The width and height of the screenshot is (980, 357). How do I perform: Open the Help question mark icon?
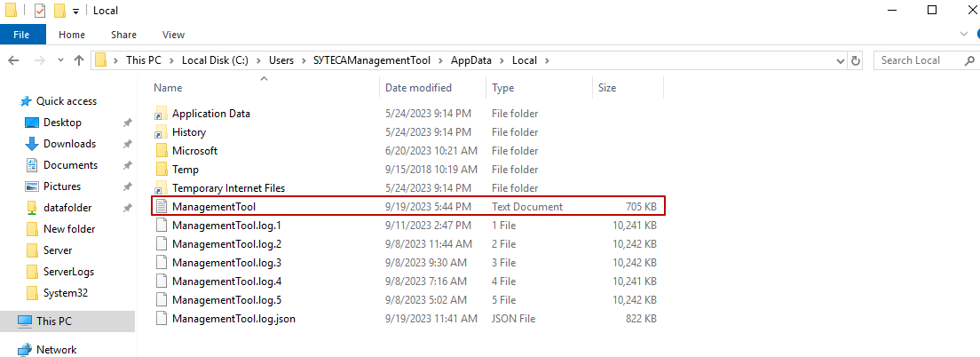click(x=969, y=35)
